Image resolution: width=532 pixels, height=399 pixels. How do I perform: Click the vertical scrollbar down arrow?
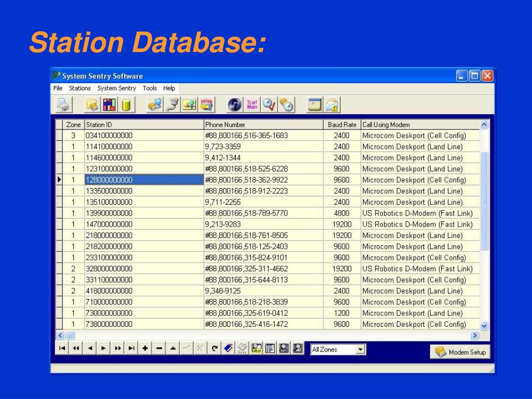coord(485,326)
